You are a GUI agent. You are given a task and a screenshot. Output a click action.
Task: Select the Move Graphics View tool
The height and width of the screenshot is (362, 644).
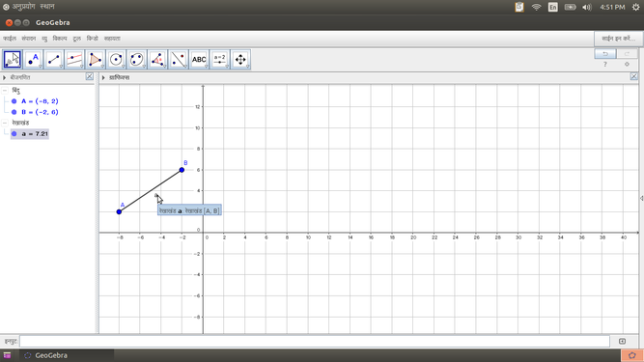tap(240, 60)
